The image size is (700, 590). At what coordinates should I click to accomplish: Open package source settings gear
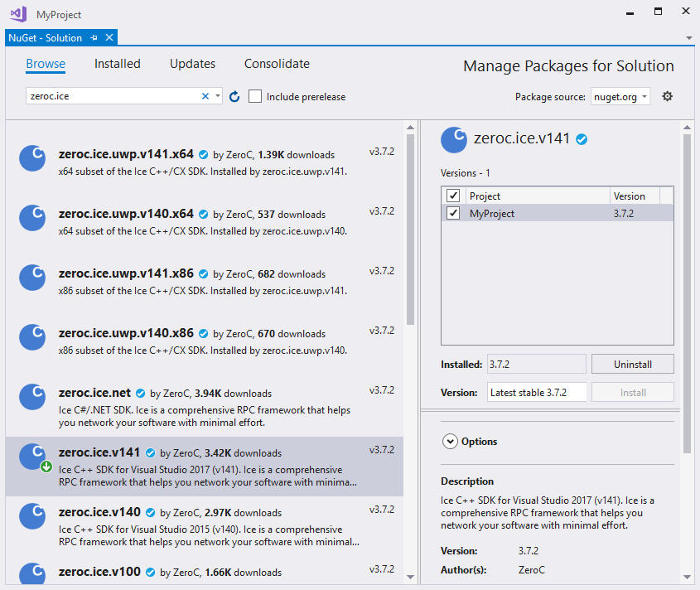668,96
